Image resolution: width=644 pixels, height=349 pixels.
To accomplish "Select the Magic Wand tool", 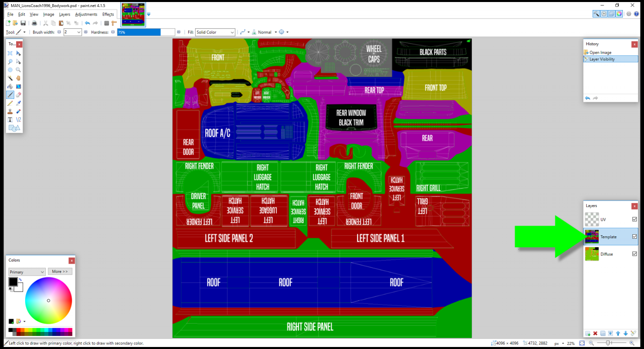I will [10, 78].
